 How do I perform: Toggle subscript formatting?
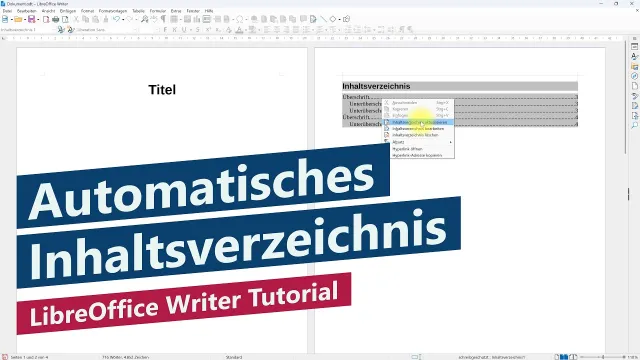coord(218,29)
